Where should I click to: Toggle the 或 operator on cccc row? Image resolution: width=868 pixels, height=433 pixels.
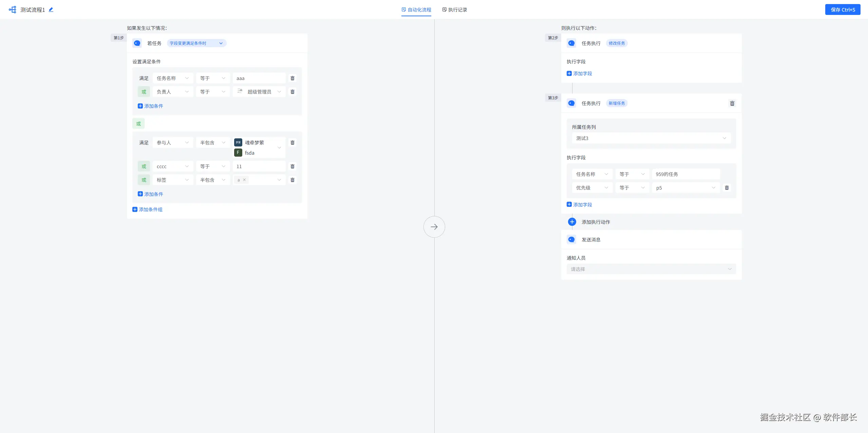pyautogui.click(x=144, y=166)
